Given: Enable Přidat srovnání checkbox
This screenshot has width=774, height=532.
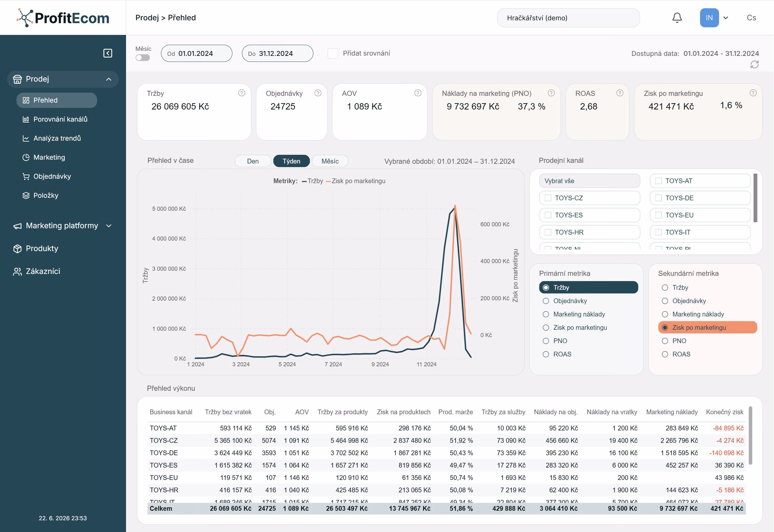Looking at the screenshot, I should click(333, 53).
